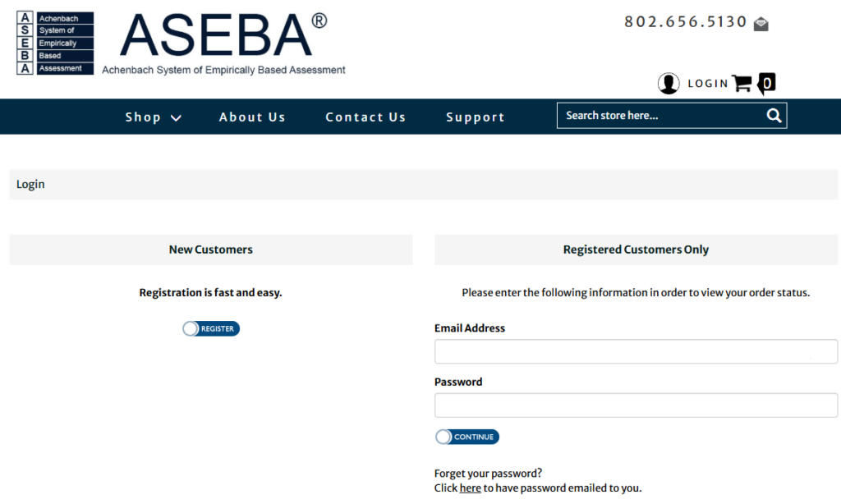Image resolution: width=841 pixels, height=504 pixels.
Task: Focus the 'Search store here' field
Action: pos(659,116)
